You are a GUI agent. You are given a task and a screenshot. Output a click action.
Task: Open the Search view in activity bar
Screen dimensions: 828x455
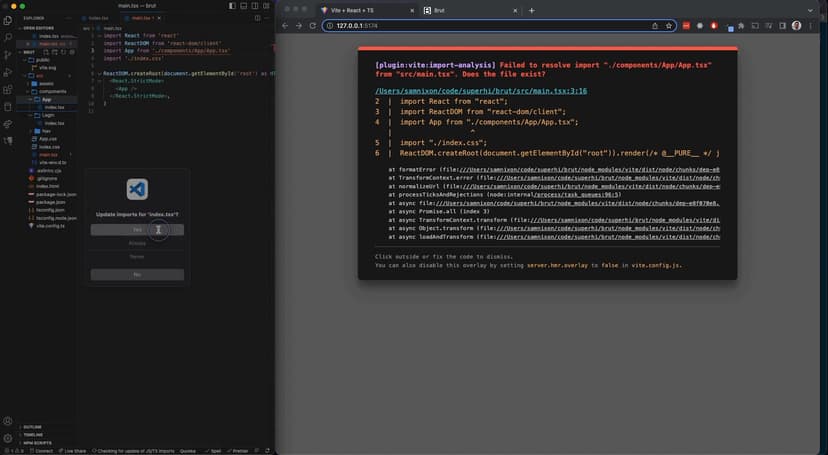tap(8, 37)
